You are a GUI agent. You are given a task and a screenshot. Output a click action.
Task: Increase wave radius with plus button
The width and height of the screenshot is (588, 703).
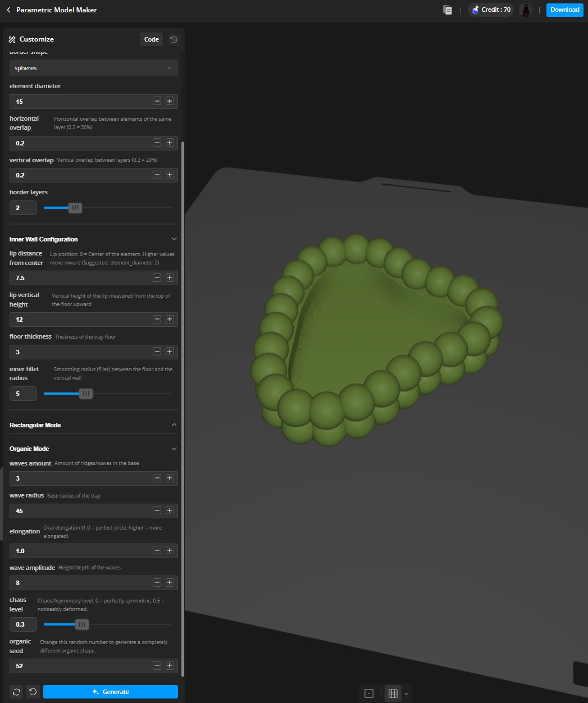click(170, 511)
